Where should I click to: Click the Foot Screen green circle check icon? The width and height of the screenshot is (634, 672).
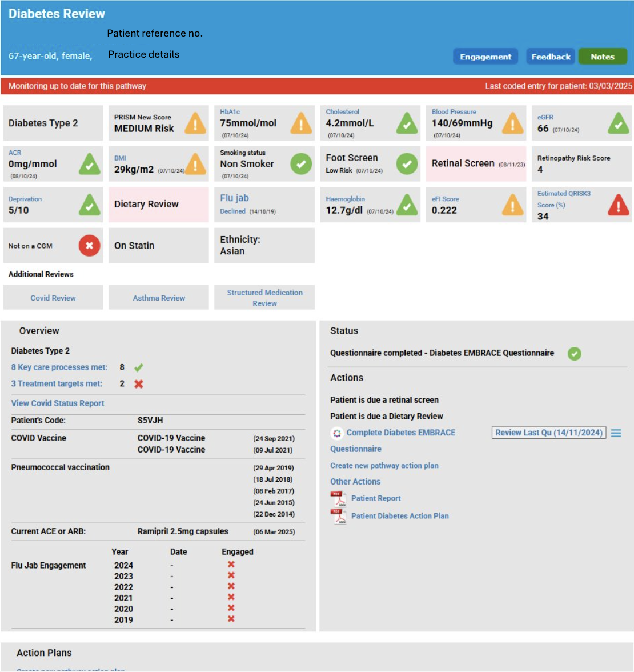(407, 163)
